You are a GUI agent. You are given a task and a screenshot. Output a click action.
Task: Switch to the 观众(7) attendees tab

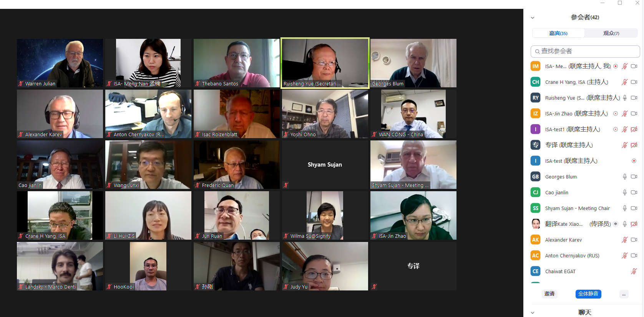click(611, 33)
